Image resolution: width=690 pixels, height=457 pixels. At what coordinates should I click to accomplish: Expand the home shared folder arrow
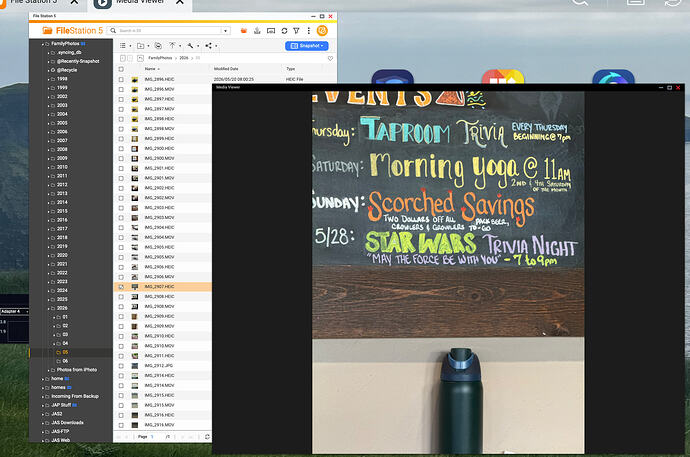click(43, 379)
